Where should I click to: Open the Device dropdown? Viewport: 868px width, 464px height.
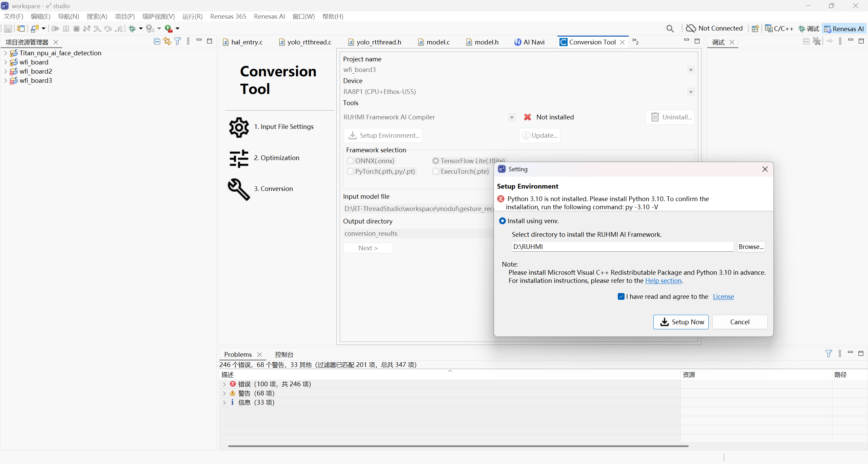[x=691, y=92]
